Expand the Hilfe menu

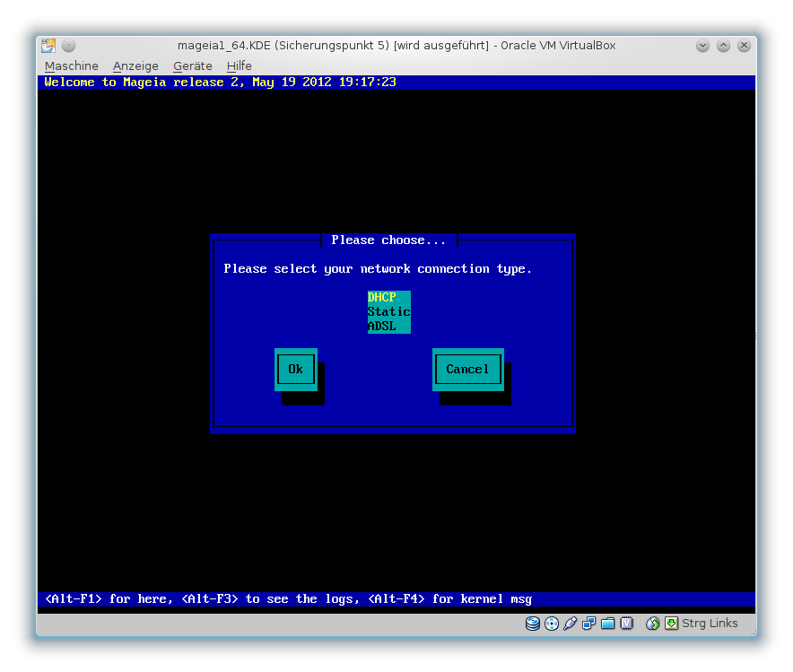(x=240, y=66)
